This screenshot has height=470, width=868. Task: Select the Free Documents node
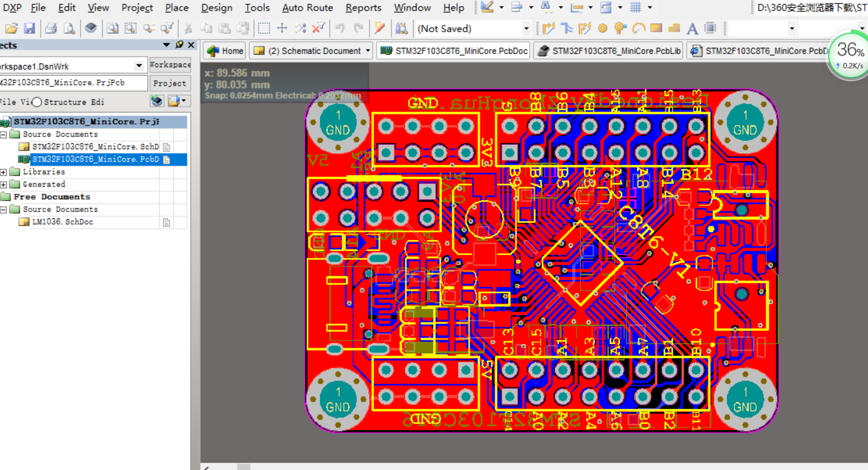52,197
